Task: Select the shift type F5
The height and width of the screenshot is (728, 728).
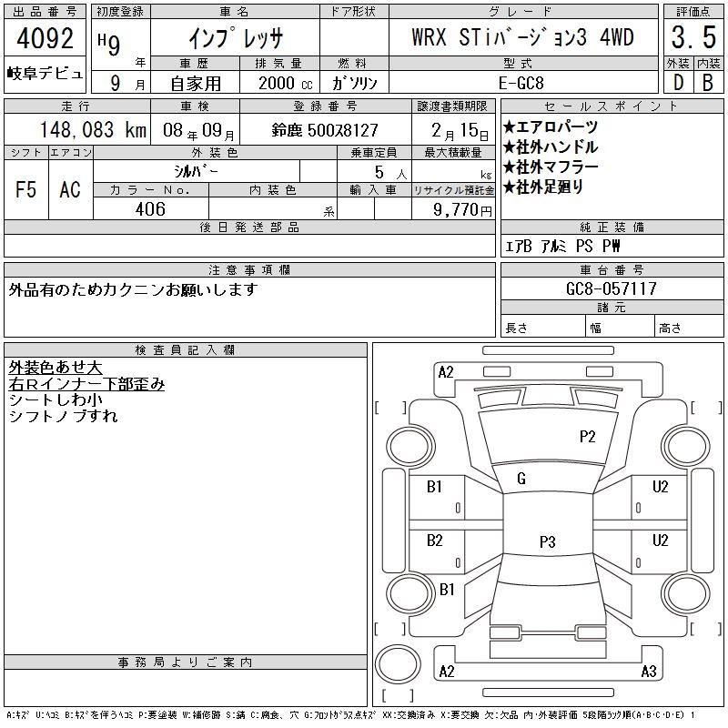Action: click(26, 189)
